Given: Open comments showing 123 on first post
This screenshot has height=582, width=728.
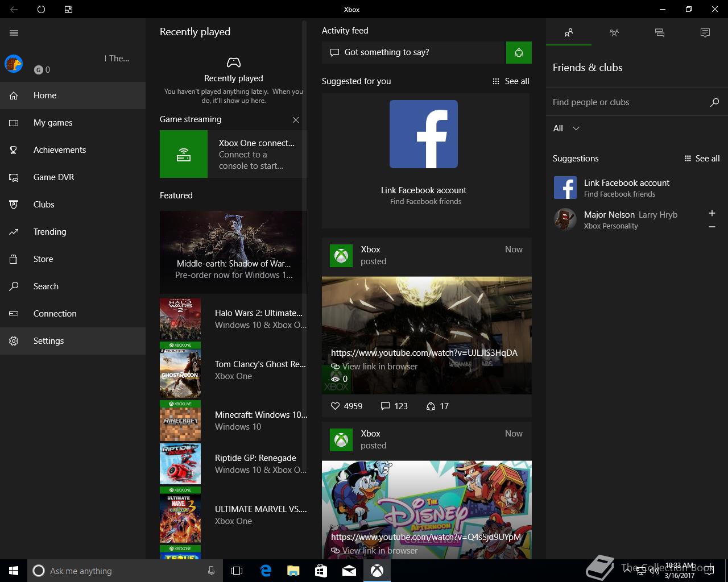Looking at the screenshot, I should pyautogui.click(x=394, y=406).
